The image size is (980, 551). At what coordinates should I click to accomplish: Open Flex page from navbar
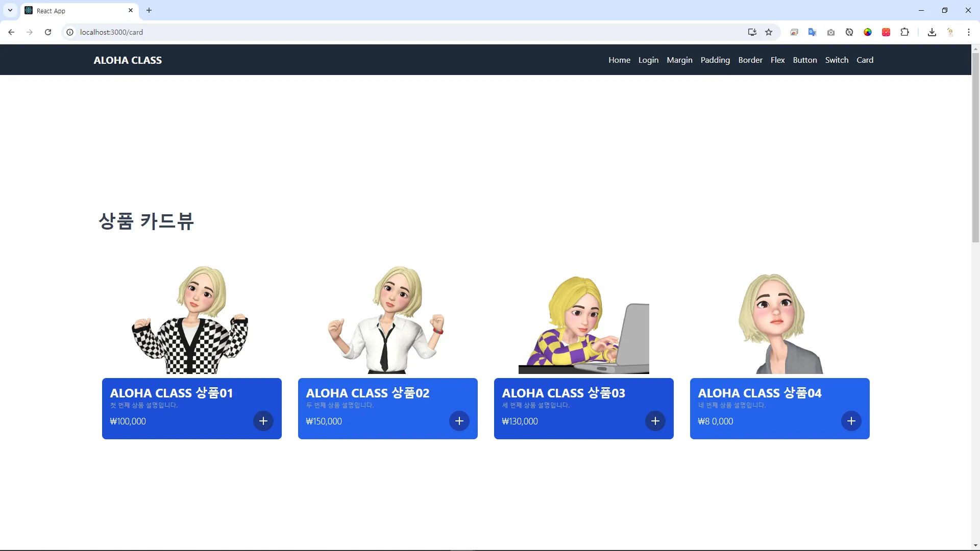pos(777,60)
